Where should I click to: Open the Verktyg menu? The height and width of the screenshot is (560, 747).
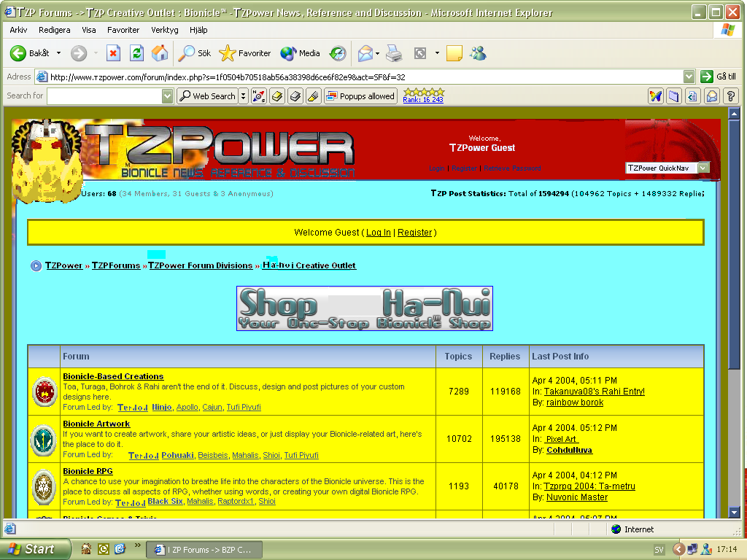click(x=164, y=30)
